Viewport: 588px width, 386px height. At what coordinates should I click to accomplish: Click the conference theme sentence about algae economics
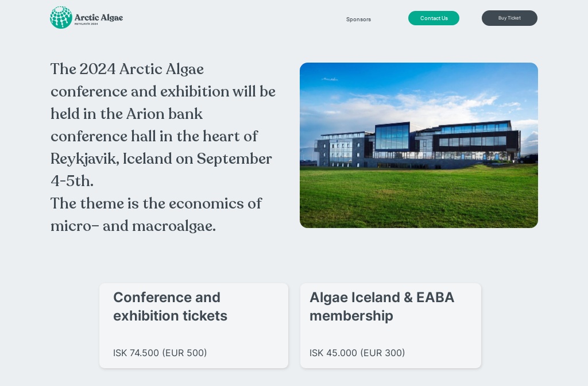pos(156,214)
